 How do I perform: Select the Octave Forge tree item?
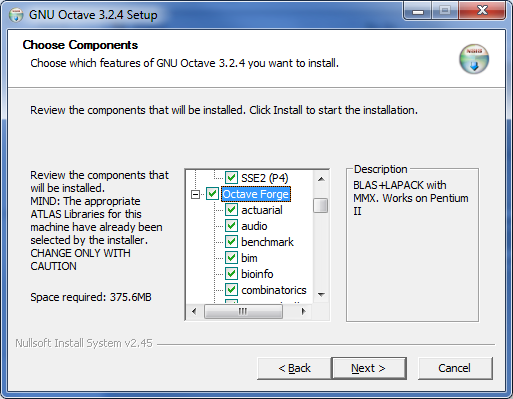[256, 194]
